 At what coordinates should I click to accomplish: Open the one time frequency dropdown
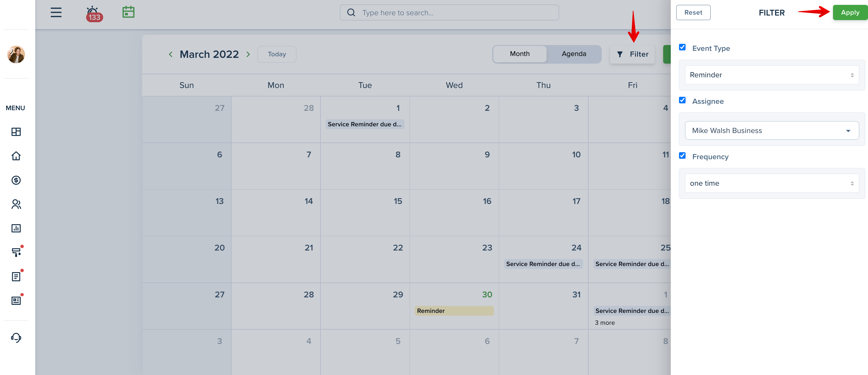772,183
